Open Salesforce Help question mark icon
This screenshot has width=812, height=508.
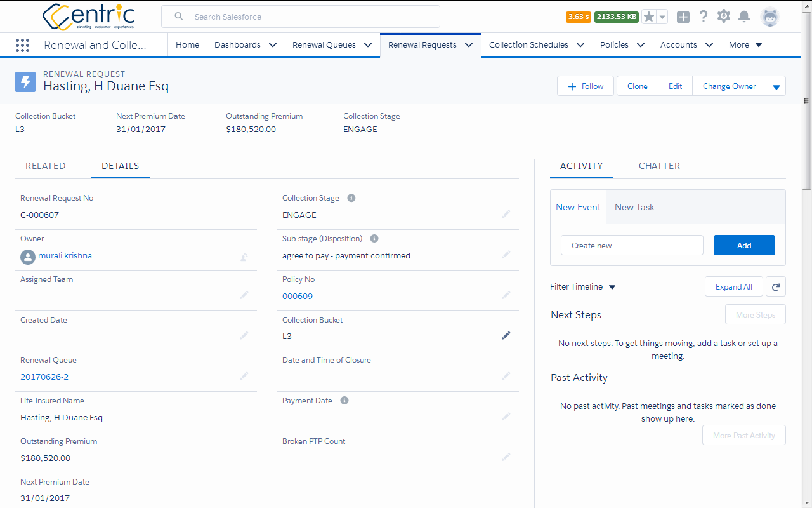point(703,16)
